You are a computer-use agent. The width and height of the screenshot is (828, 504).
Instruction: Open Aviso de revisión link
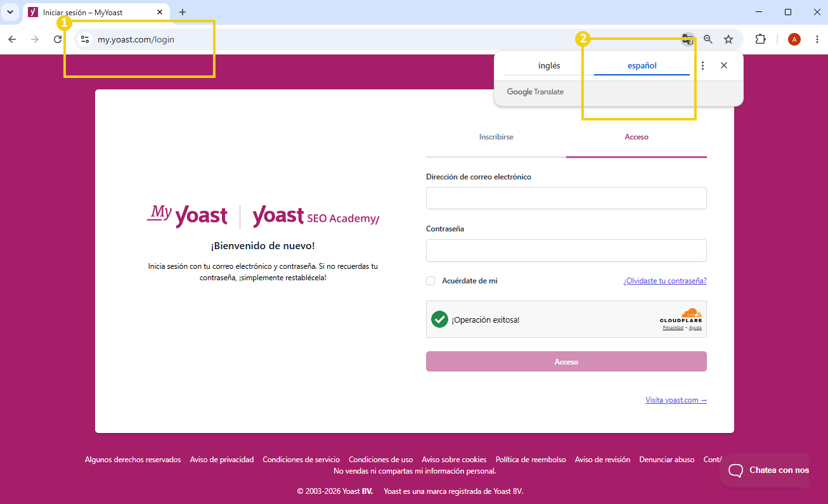tap(602, 460)
